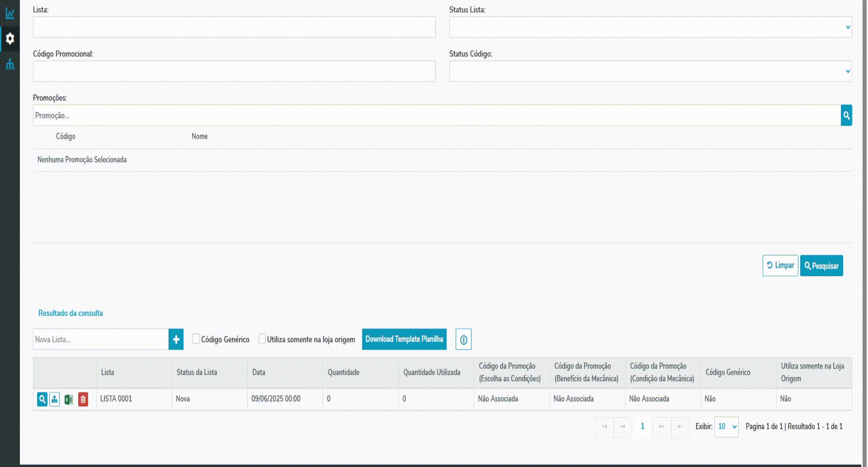
Task: Focus the Código Promocional input field
Action: pyautogui.click(x=234, y=71)
